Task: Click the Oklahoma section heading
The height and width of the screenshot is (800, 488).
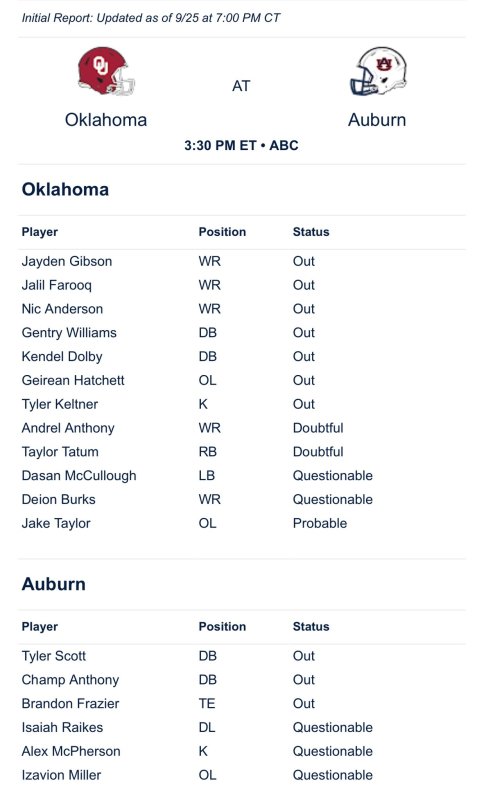Action: point(65,189)
